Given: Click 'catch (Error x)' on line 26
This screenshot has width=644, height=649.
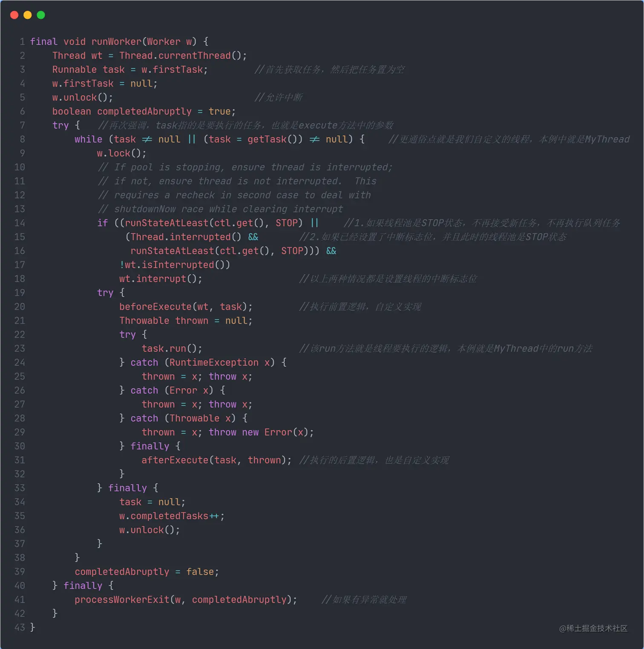Looking at the screenshot, I should 172,390.
